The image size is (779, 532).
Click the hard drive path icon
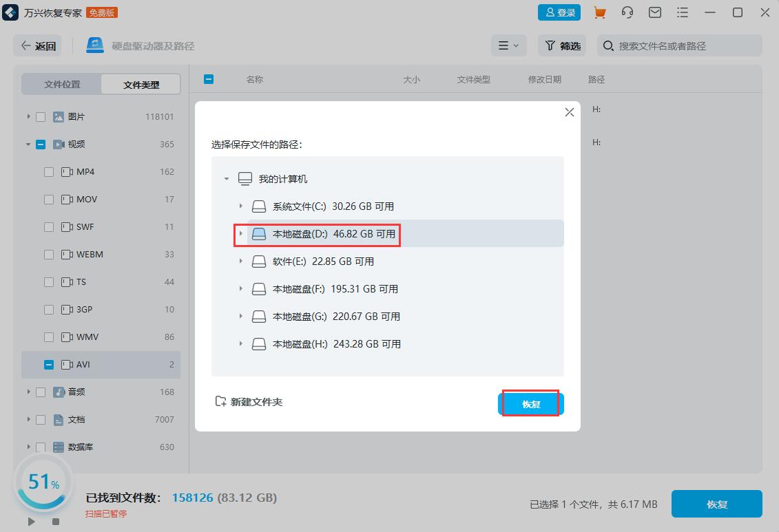[95, 45]
